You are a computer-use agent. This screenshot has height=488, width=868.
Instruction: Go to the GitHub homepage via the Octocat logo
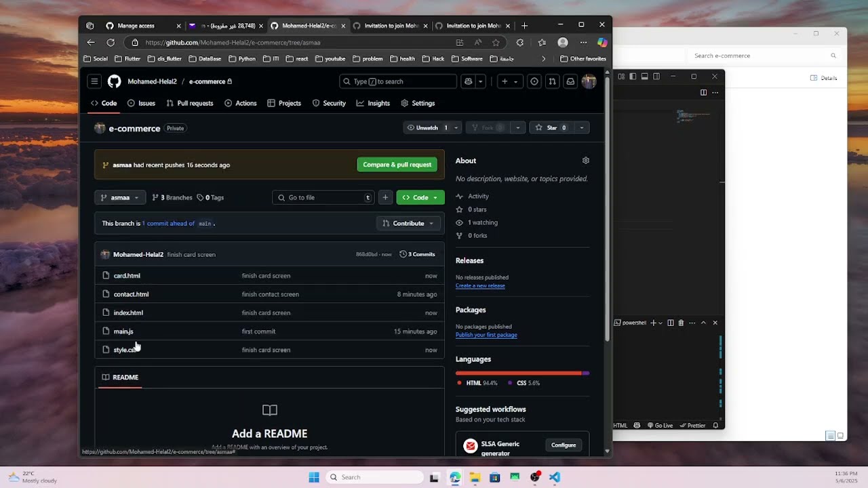[x=115, y=81]
